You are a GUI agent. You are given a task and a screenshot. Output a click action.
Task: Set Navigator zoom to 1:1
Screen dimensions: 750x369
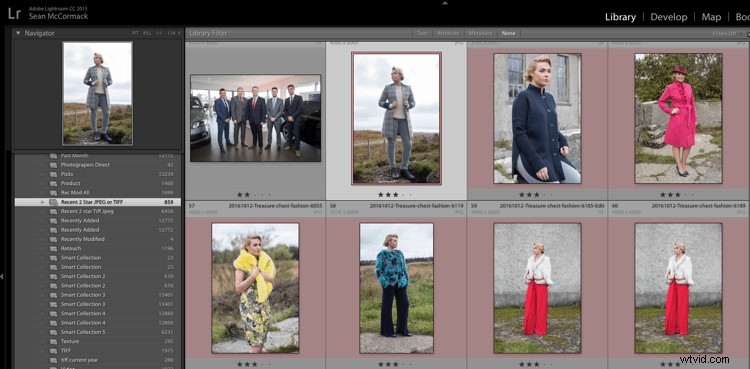[160, 34]
